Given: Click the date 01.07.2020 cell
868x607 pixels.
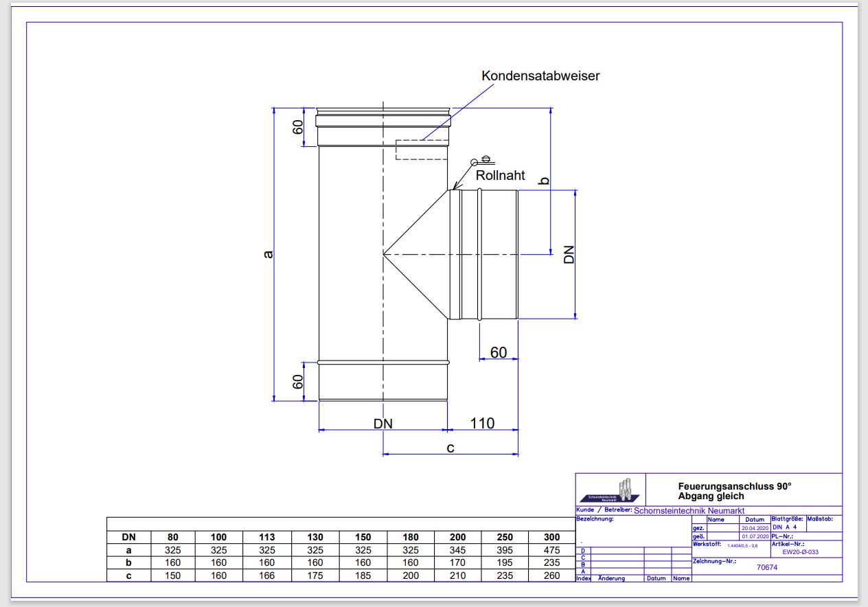Looking at the screenshot, I should pyautogui.click(x=755, y=536).
